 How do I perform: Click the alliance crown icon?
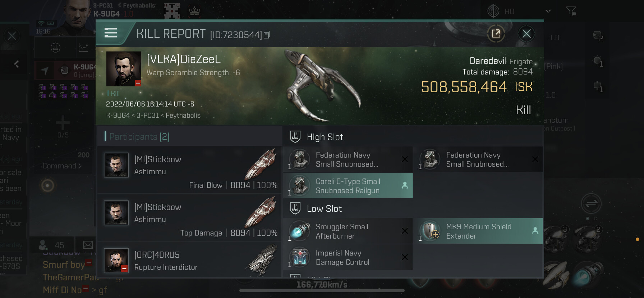(x=194, y=12)
